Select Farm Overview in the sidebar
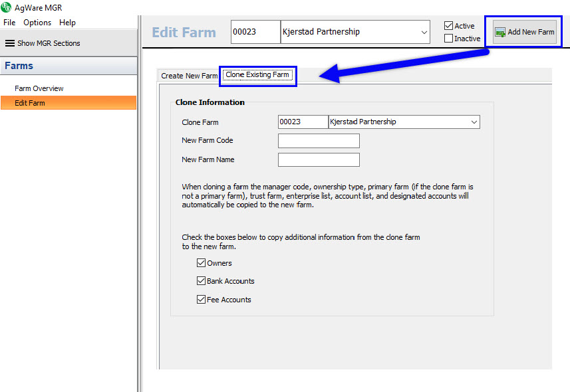 [39, 88]
